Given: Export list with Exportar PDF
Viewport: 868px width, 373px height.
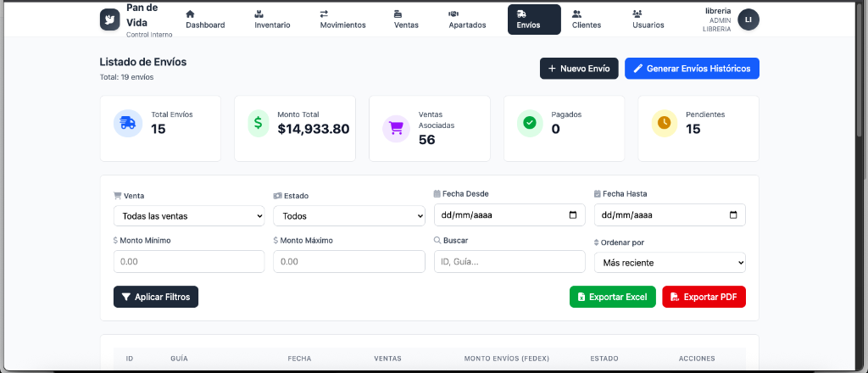Looking at the screenshot, I should coord(704,297).
